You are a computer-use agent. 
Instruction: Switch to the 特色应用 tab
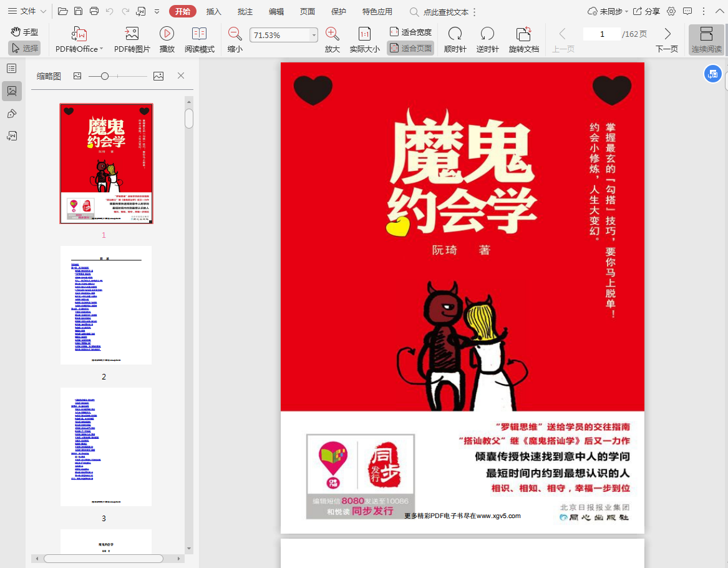click(x=377, y=11)
